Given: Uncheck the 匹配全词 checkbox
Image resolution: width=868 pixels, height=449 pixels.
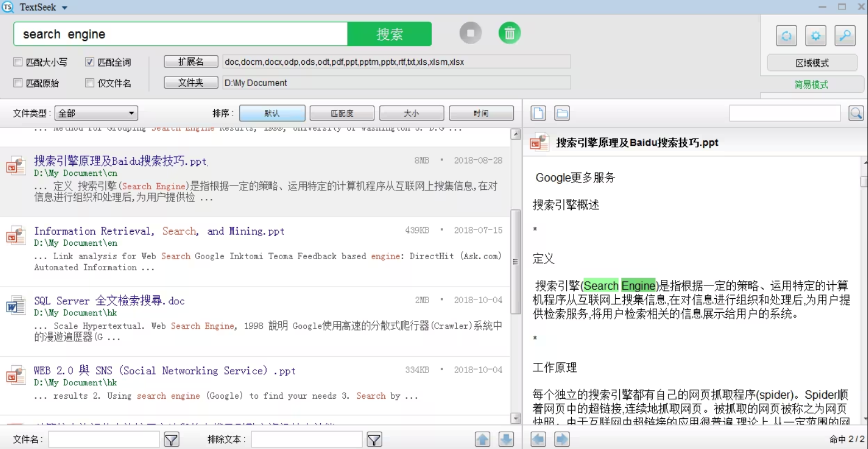Looking at the screenshot, I should (89, 61).
